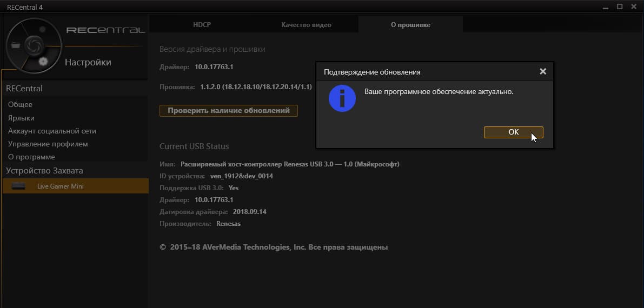Click the Устройство Захвата section header

pyautogui.click(x=44, y=171)
